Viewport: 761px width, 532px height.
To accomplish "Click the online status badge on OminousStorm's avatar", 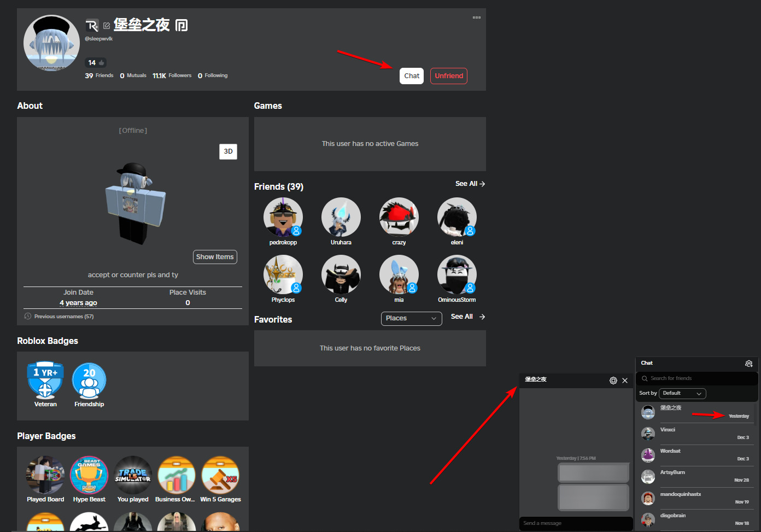I will 470,288.
